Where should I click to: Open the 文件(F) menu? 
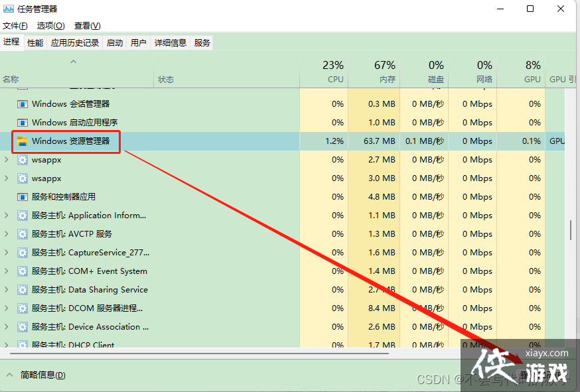pyautogui.click(x=15, y=26)
